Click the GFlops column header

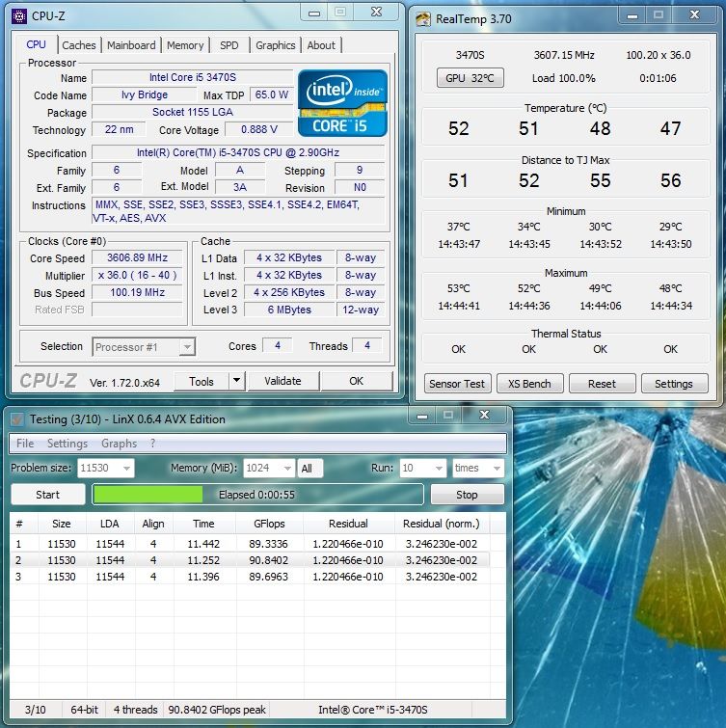coord(269,524)
